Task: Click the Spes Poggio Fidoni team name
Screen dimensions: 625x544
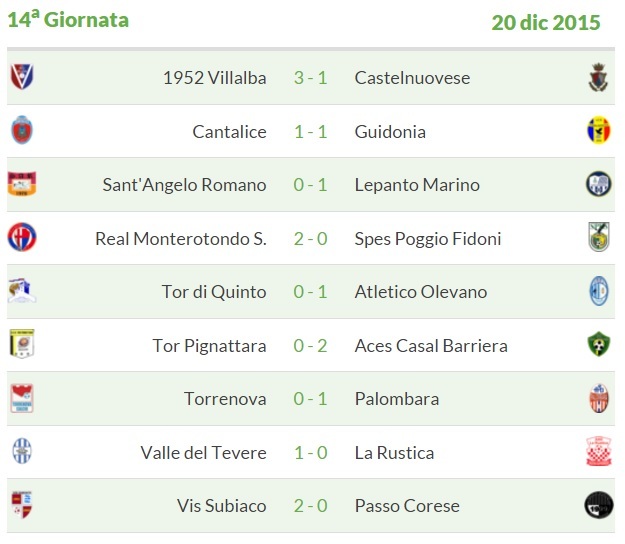Action: click(428, 239)
